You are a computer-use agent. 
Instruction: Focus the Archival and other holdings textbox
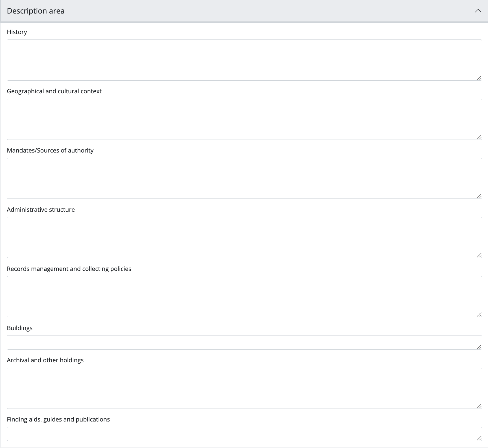coord(244,388)
